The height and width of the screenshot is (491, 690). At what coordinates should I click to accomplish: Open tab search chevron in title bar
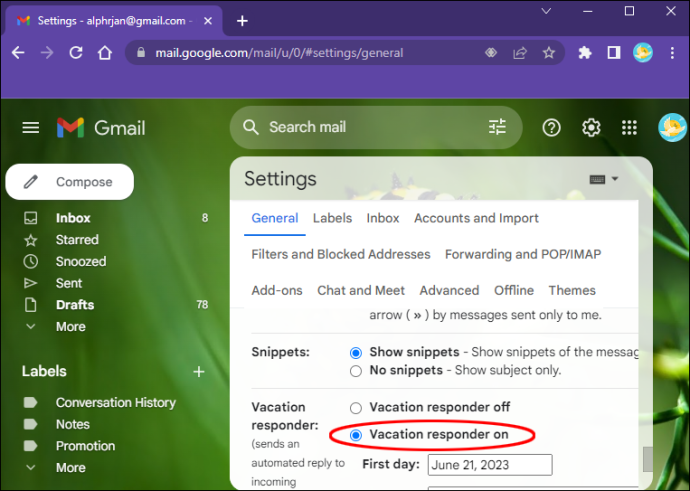546,11
